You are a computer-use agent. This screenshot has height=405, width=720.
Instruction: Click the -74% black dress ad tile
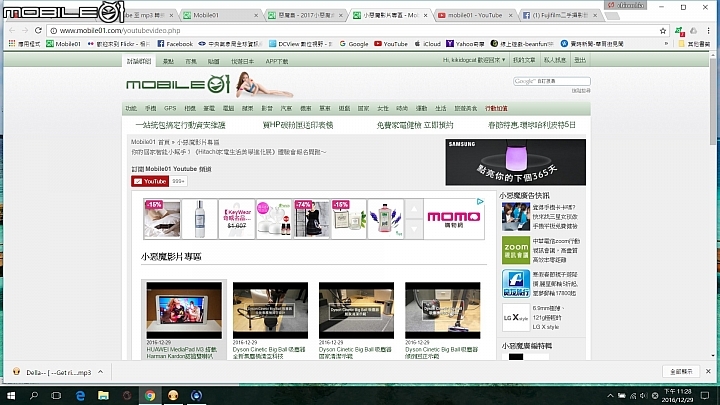tap(311, 219)
